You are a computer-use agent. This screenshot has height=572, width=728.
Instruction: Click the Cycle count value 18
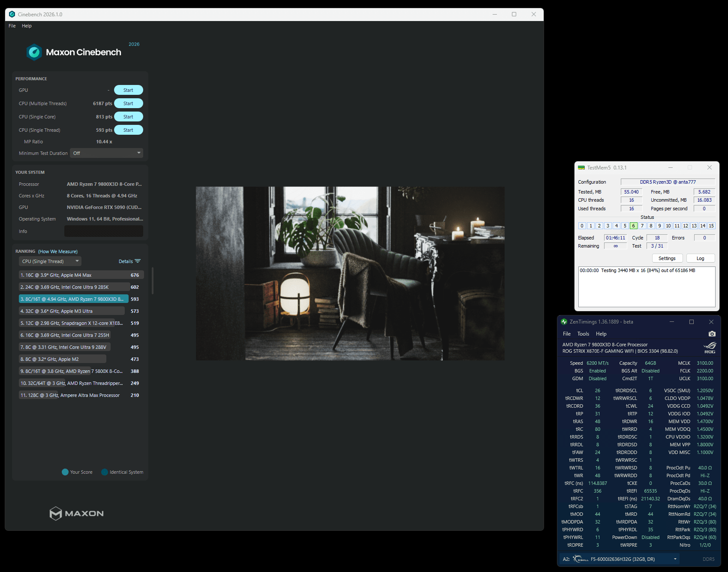[657, 238]
